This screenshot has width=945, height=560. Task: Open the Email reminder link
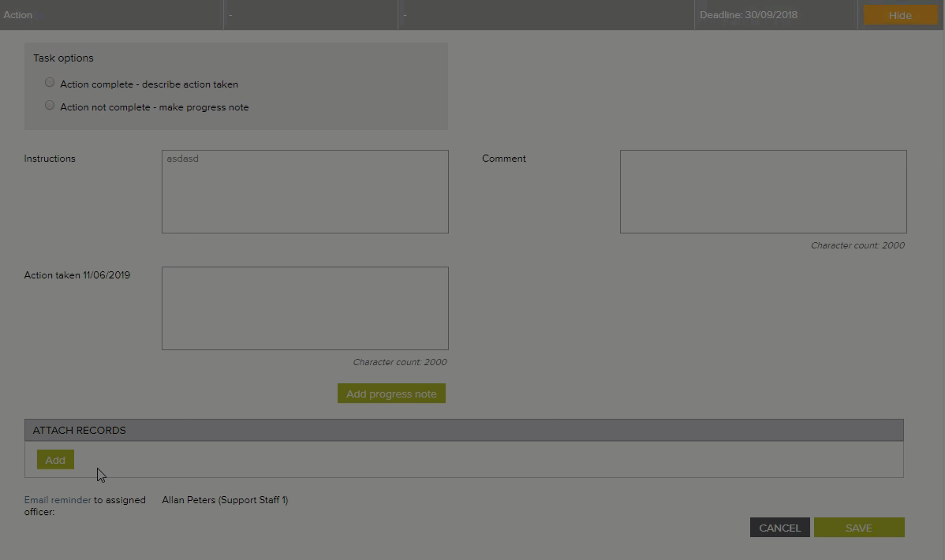[58, 500]
